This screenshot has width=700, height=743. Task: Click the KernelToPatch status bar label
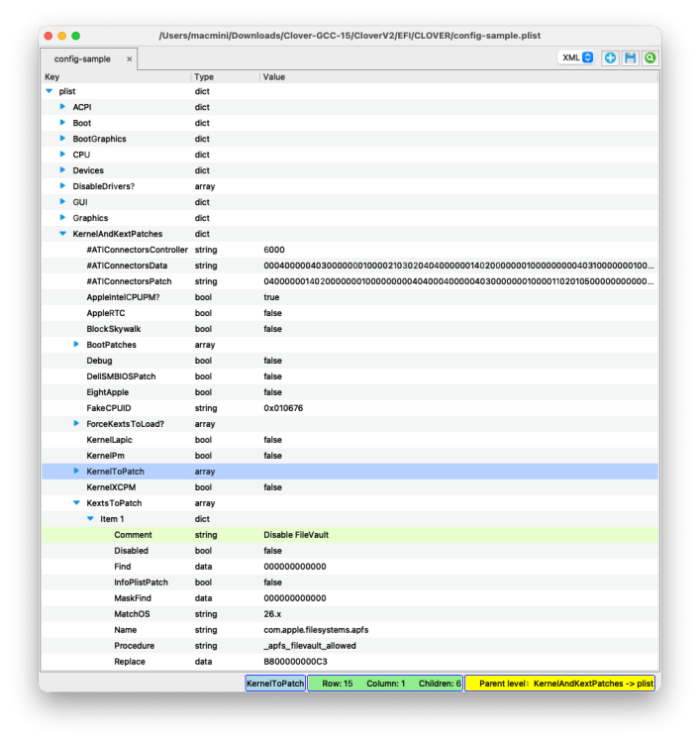click(275, 684)
